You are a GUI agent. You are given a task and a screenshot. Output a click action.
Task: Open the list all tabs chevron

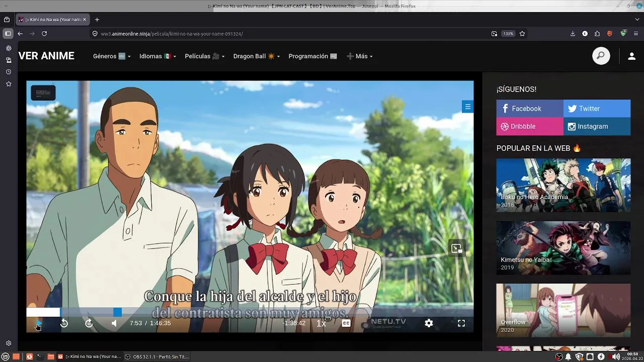pyautogui.click(x=637, y=20)
